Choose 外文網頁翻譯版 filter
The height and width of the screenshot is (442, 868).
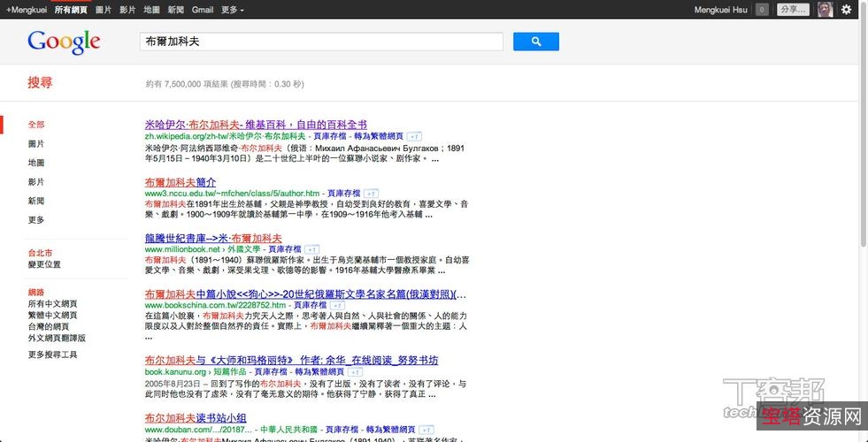57,338
